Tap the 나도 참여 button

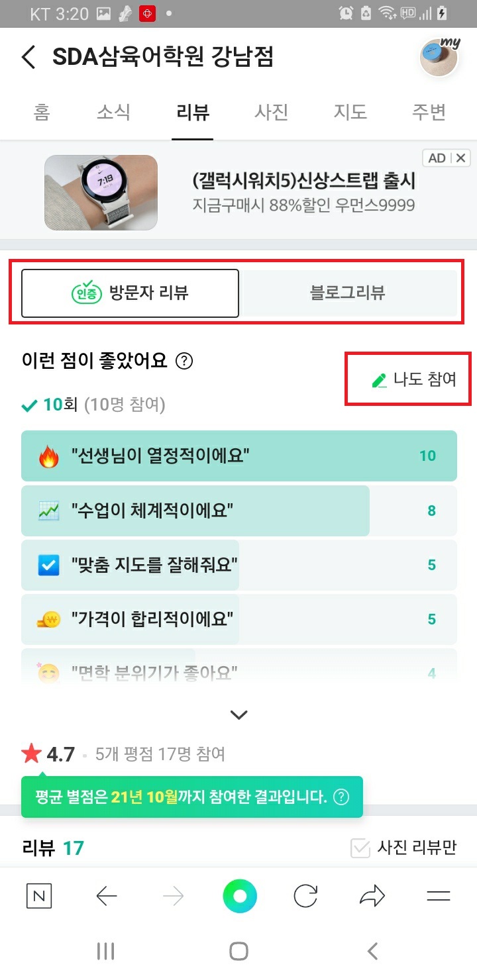pos(414,379)
